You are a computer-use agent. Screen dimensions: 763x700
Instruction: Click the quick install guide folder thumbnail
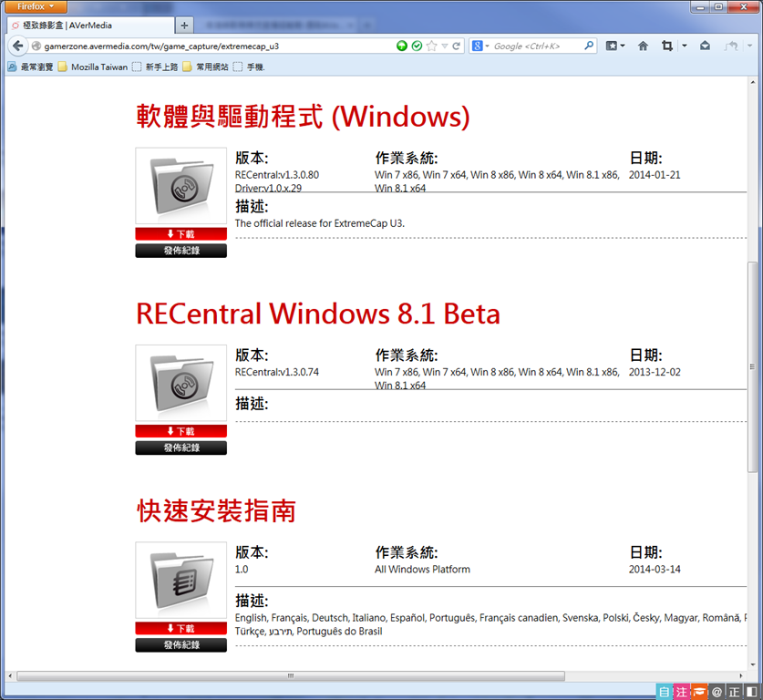181,580
